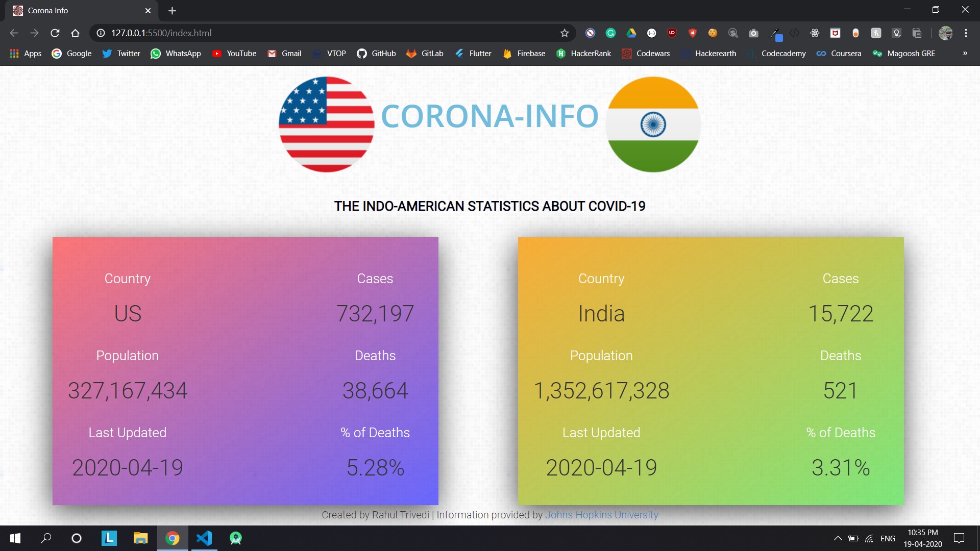Viewport: 980px width, 551px height.
Task: Open the cookie manager extension
Action: pos(713,33)
